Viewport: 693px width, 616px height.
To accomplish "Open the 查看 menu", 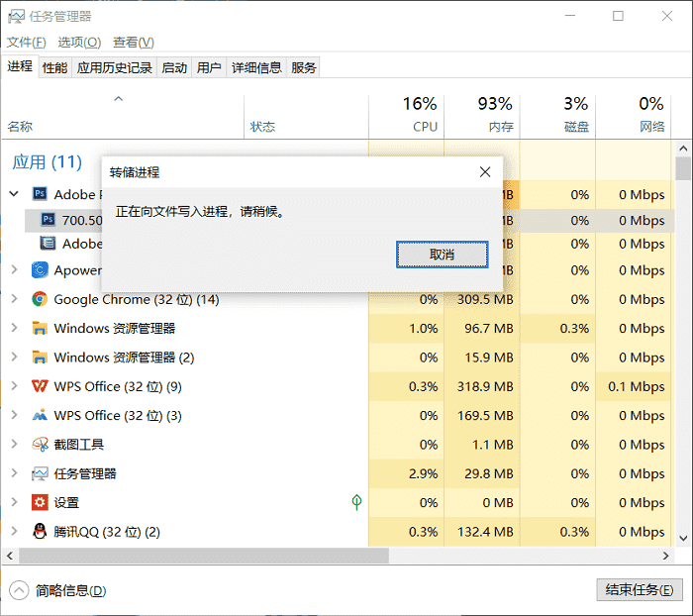I will (x=134, y=43).
